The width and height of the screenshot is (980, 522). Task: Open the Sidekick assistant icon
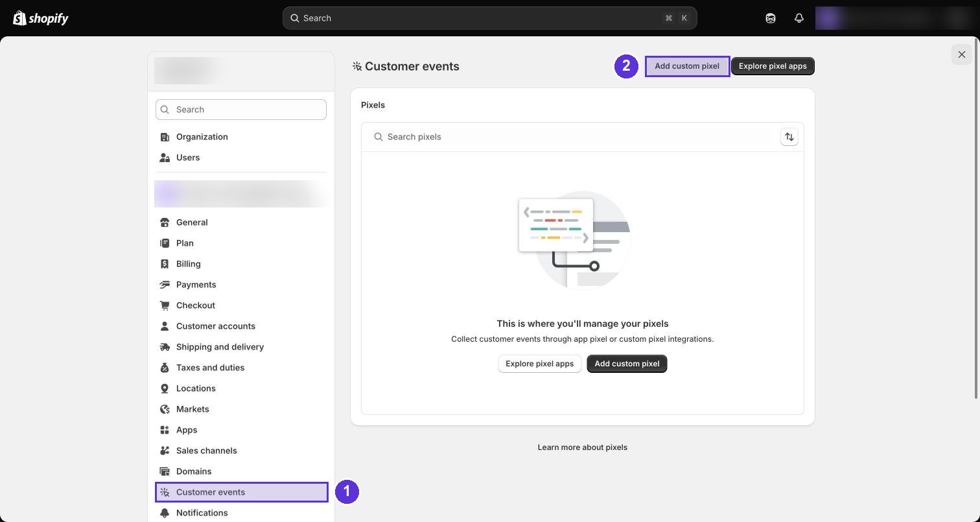[x=771, y=18]
